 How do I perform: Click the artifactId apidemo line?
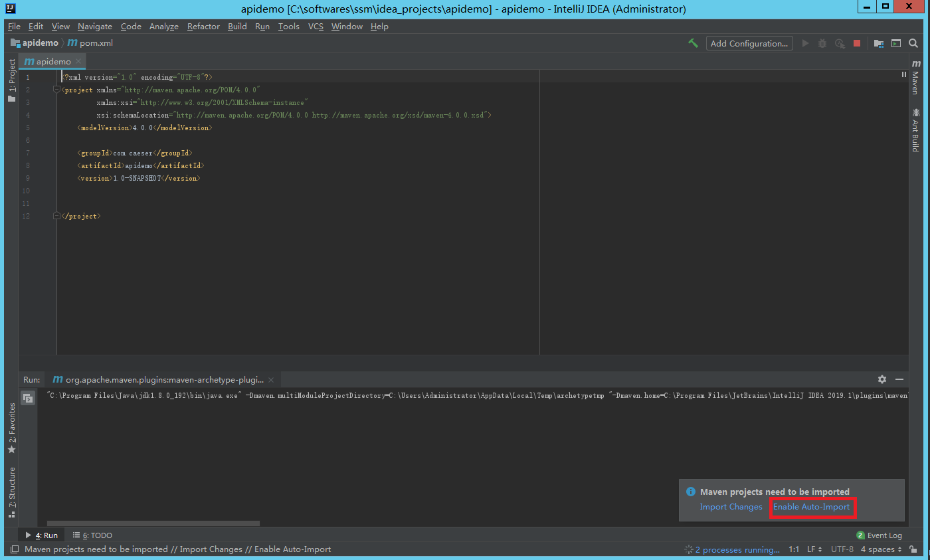pyautogui.click(x=140, y=165)
